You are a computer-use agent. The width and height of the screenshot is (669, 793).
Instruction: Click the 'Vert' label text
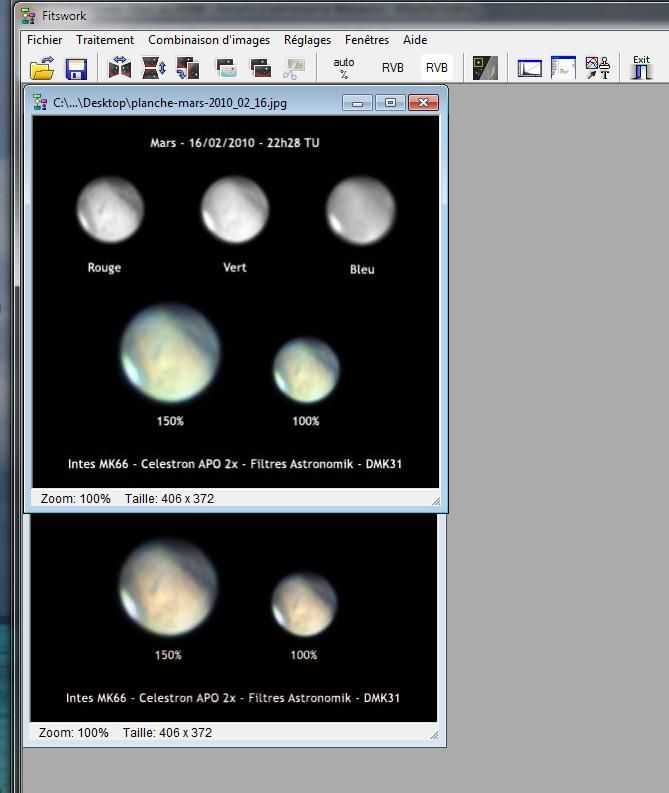click(235, 267)
